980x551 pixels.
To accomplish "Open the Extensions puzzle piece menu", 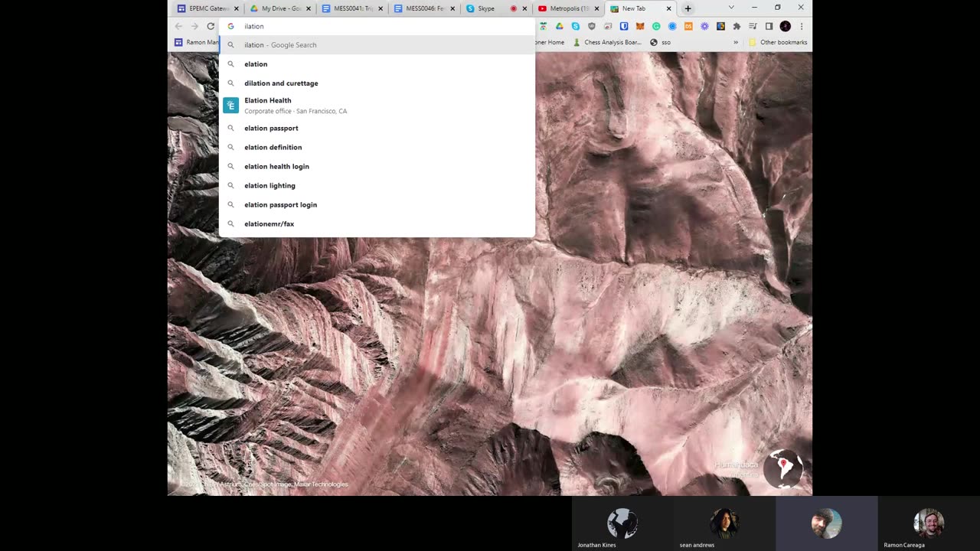I will pos(737,26).
